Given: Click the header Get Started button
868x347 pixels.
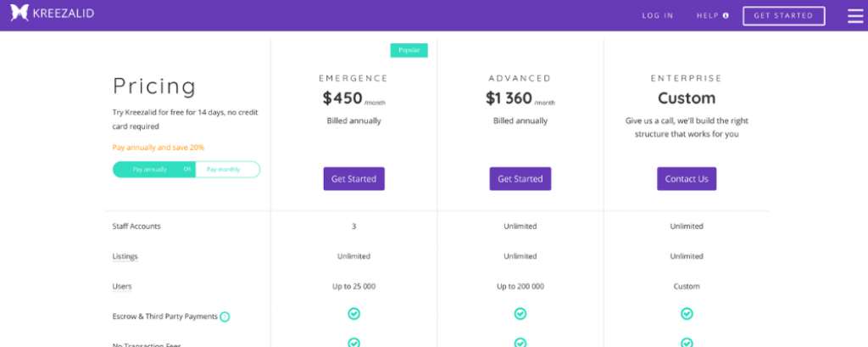Looking at the screenshot, I should 783,15.
